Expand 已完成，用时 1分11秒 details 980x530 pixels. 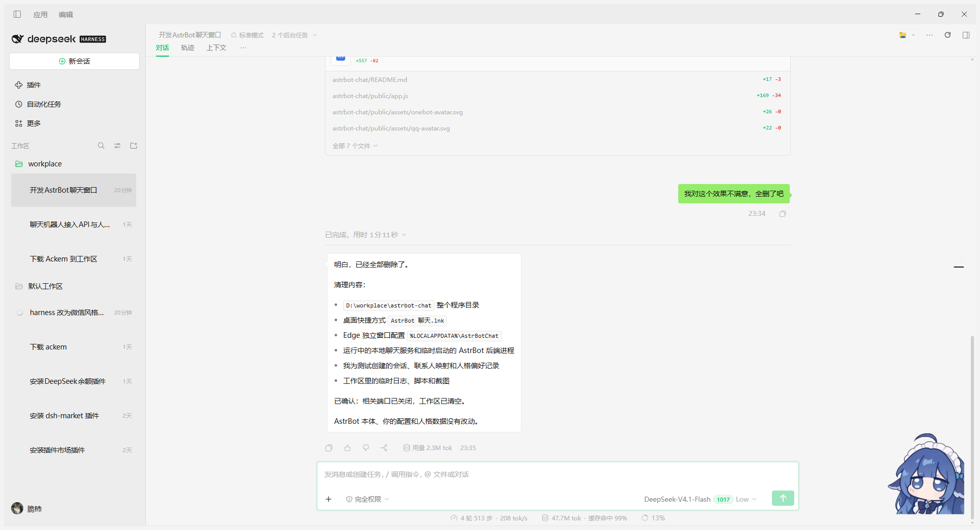(365, 235)
